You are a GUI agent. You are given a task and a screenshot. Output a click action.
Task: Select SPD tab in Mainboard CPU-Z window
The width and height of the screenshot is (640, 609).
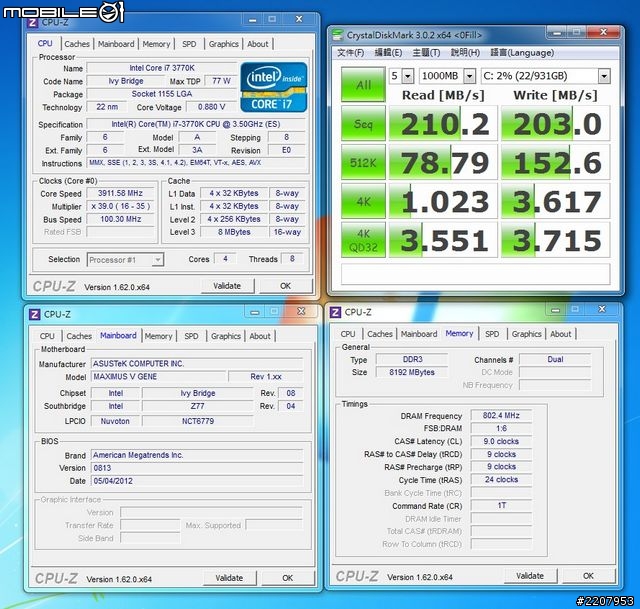(x=191, y=336)
